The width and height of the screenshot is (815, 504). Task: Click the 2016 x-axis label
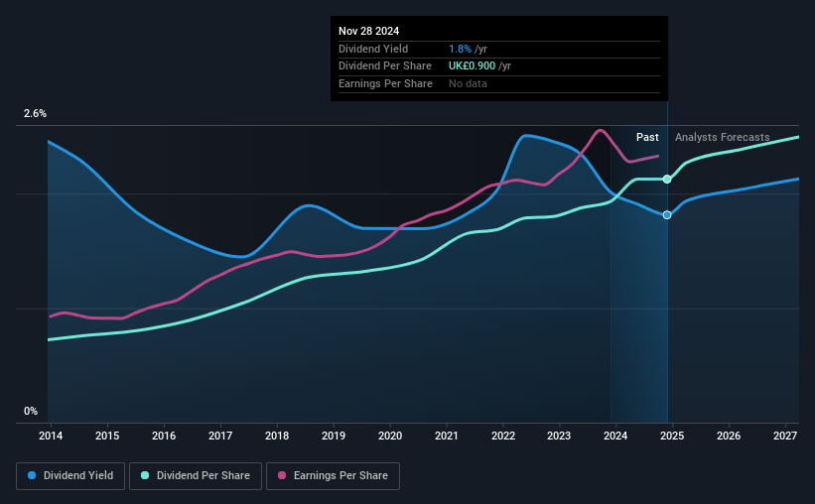[164, 436]
